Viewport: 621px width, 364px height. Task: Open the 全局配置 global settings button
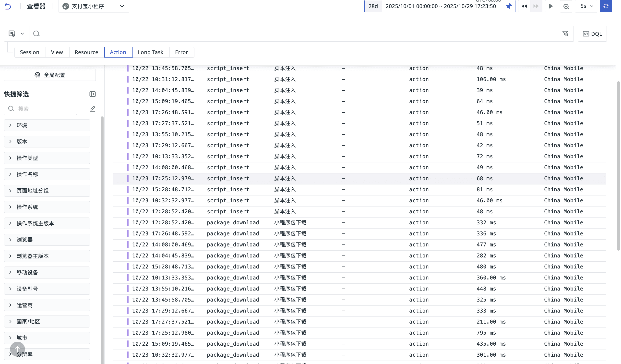(50, 75)
